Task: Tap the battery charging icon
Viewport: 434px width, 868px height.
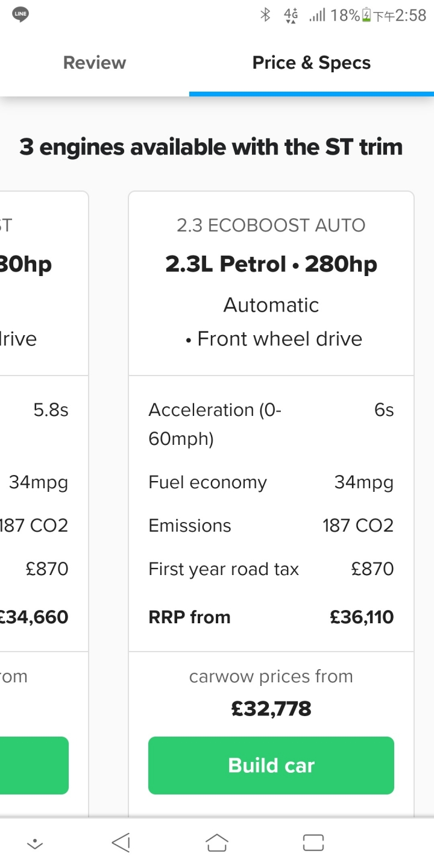Action: point(365,16)
